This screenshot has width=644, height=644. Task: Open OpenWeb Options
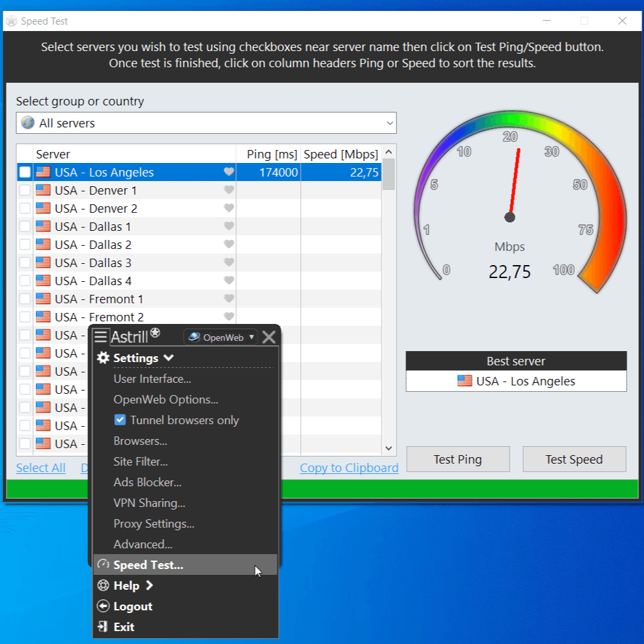(x=166, y=399)
